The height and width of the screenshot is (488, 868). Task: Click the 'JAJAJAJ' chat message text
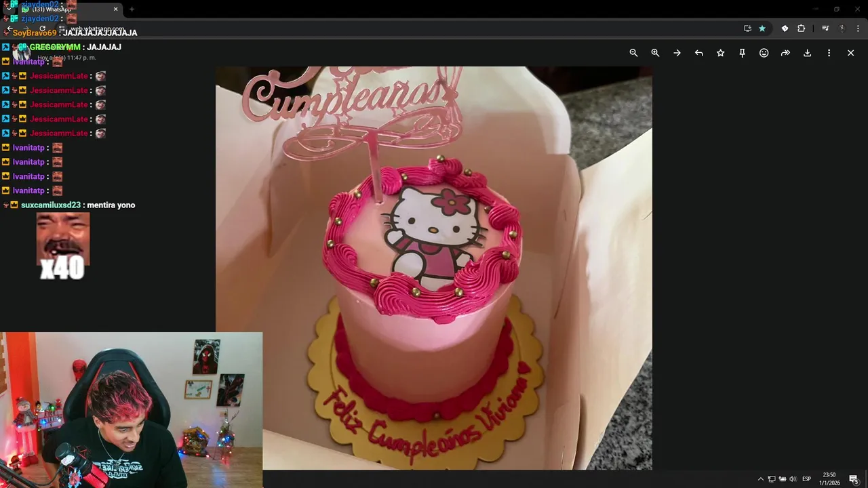(x=104, y=47)
